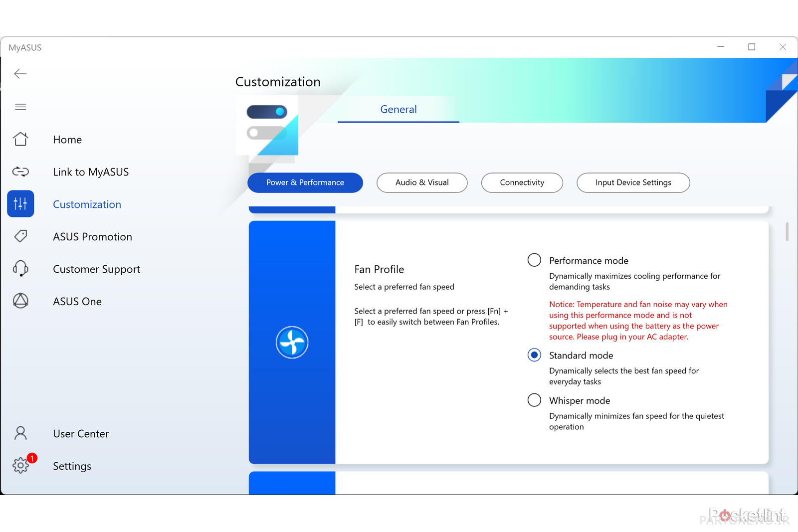The image size is (798, 532).
Task: Switch to the General tab
Action: (x=399, y=110)
